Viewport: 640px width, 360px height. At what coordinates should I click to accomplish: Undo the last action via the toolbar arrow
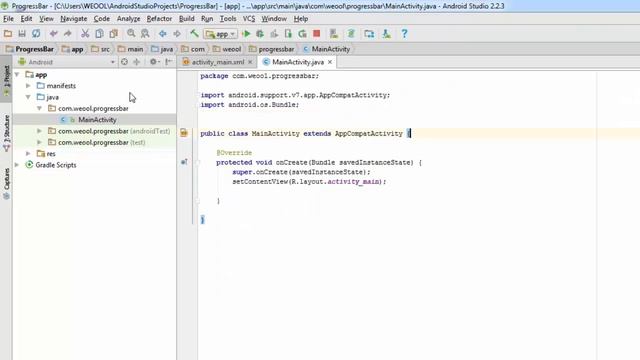click(x=53, y=34)
